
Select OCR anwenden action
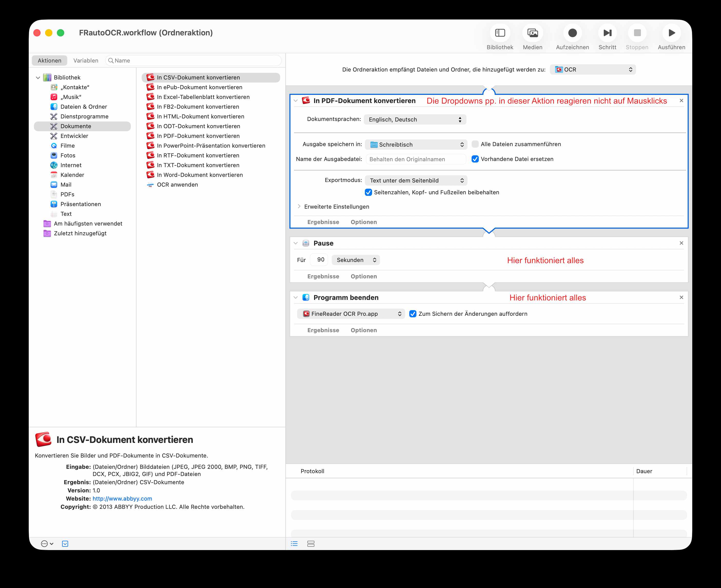pos(177,185)
